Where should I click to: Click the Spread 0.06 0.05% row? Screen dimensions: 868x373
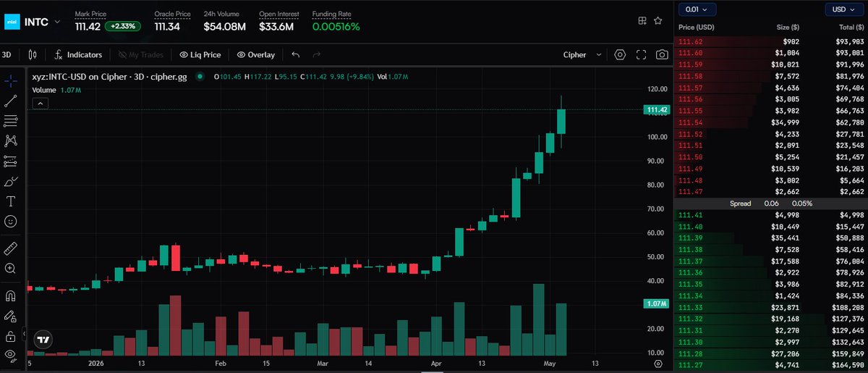click(771, 204)
